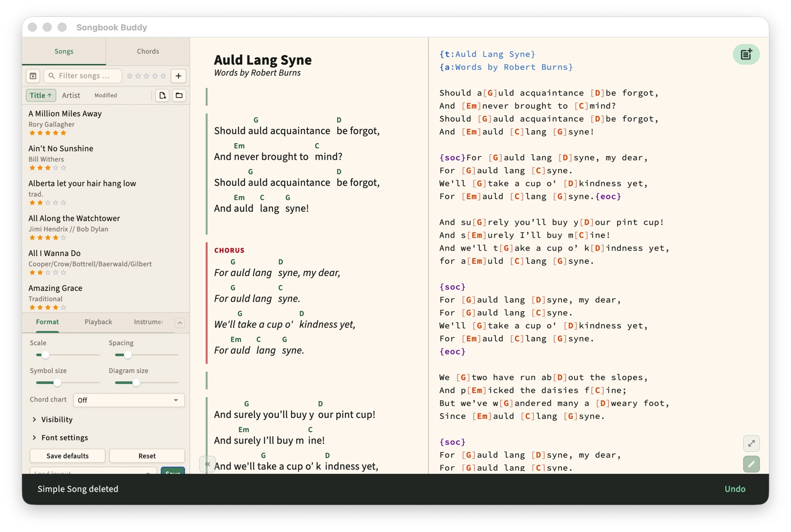Expand the Visibility section
This screenshot has width=791, height=532.
pos(52,419)
